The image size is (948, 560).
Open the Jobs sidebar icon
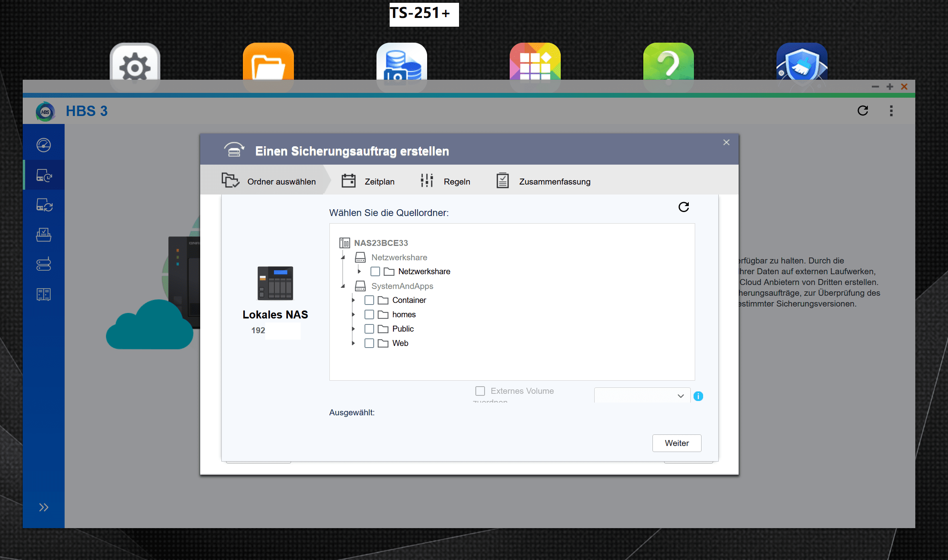(43, 234)
